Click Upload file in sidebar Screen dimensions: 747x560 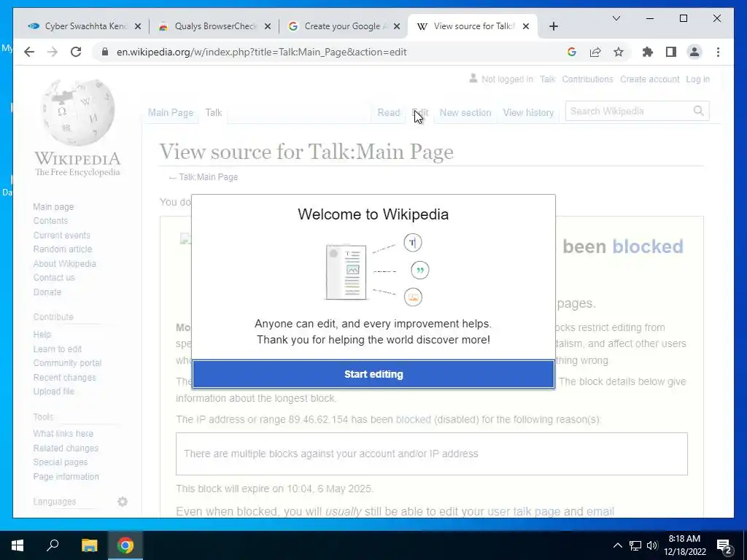pyautogui.click(x=53, y=391)
